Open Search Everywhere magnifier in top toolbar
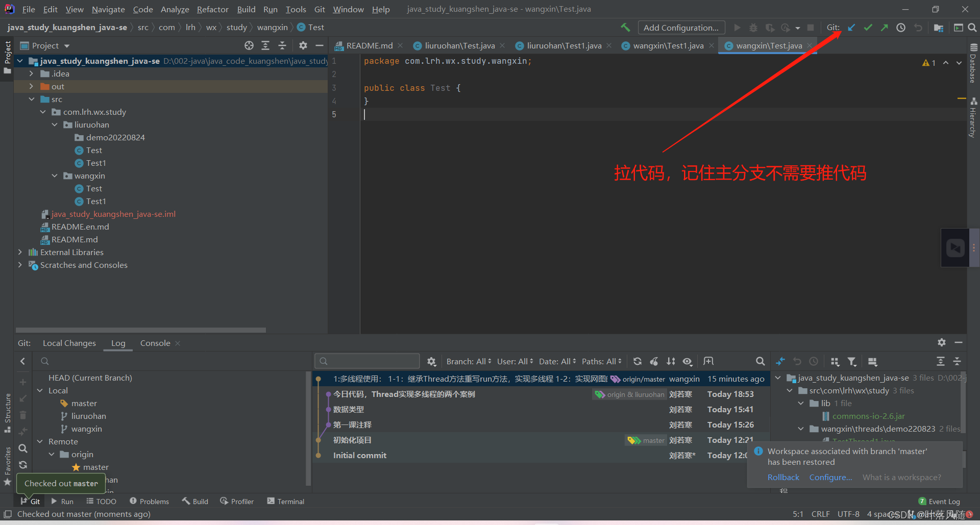The image size is (980, 525). (972, 28)
